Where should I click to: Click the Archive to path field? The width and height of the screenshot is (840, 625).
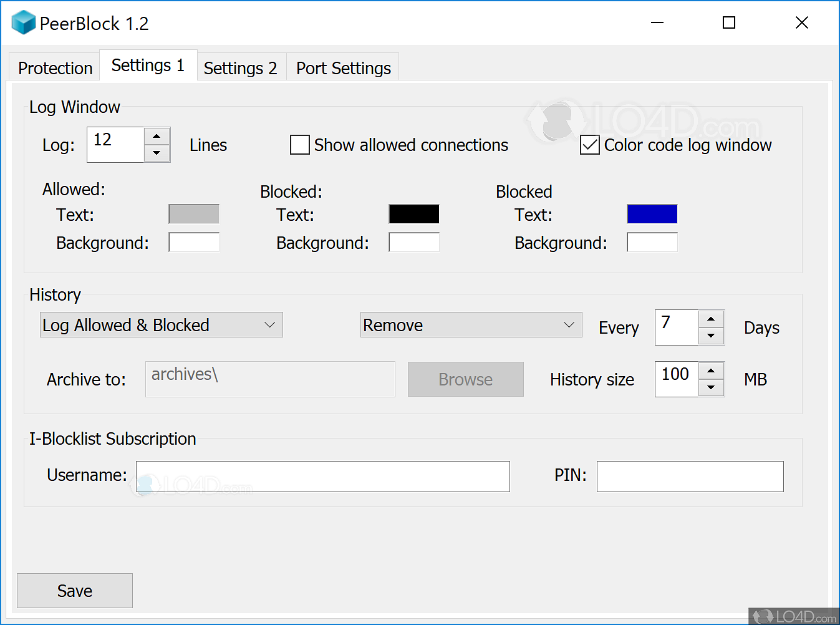(269, 379)
